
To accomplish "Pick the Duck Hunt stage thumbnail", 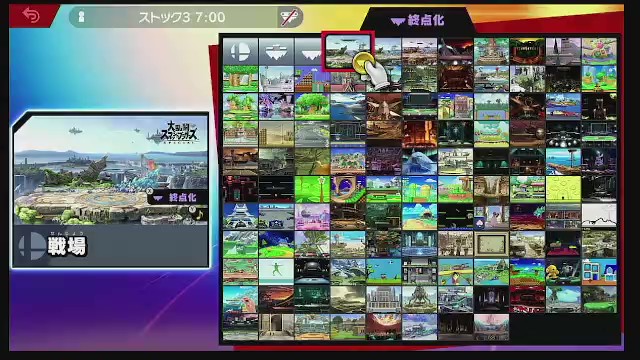I will [x=384, y=272].
